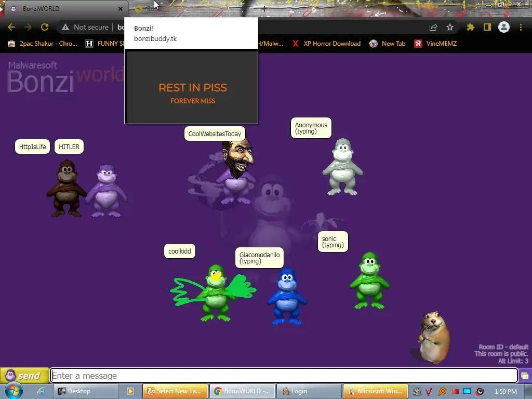The height and width of the screenshot is (399, 532).
Task: Click the red flag tray icon
Action: (455, 391)
